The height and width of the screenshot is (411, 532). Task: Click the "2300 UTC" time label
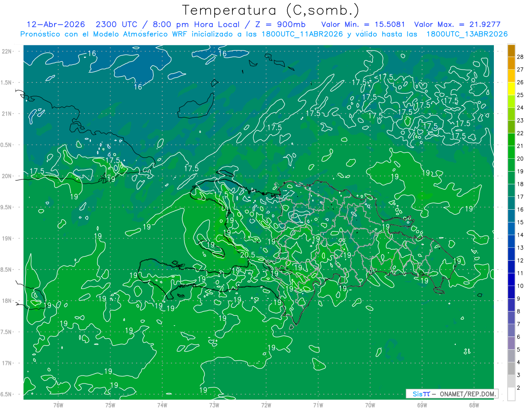click(114, 24)
